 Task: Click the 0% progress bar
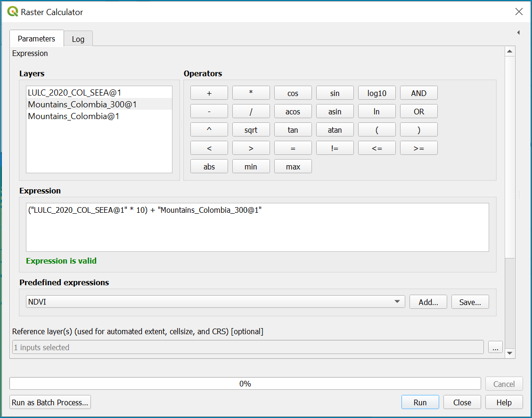(x=245, y=384)
